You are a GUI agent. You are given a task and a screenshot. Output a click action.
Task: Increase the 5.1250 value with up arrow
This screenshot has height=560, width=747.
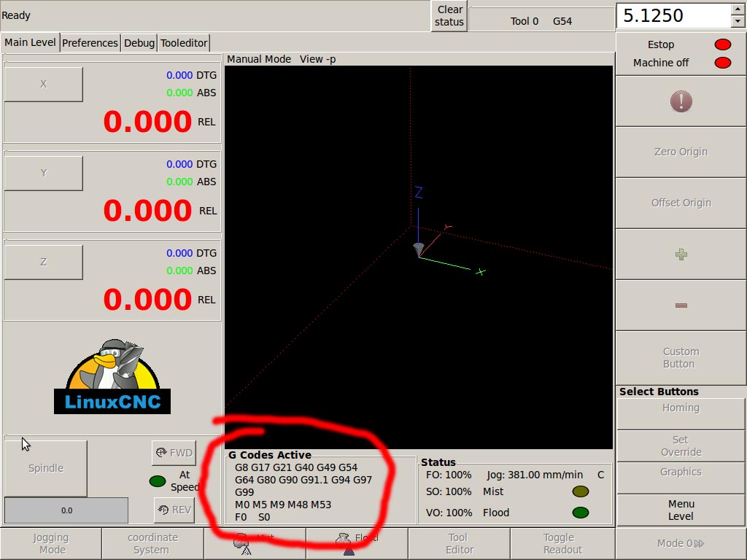(738, 9)
